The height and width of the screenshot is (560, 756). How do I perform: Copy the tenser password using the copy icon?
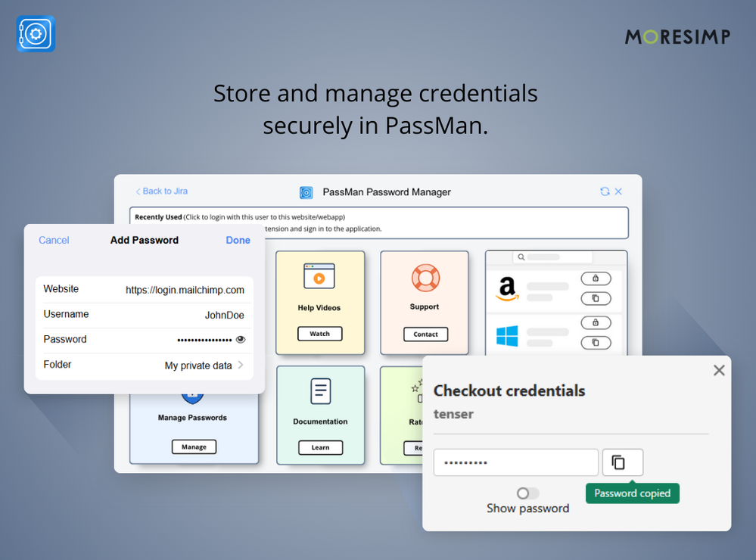pyautogui.click(x=622, y=462)
